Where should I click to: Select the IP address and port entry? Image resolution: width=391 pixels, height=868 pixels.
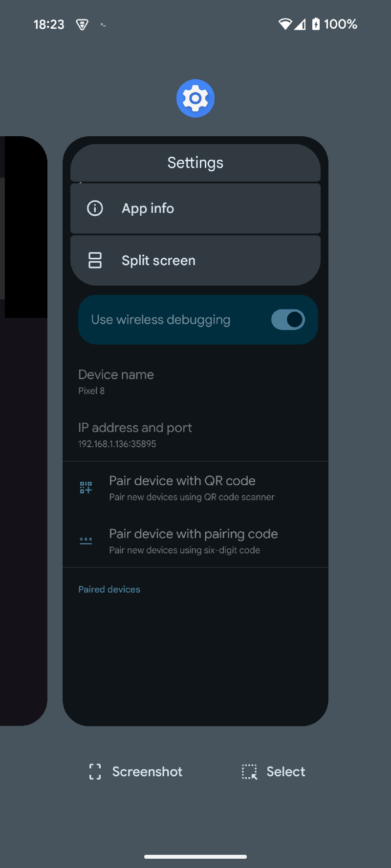coord(135,434)
